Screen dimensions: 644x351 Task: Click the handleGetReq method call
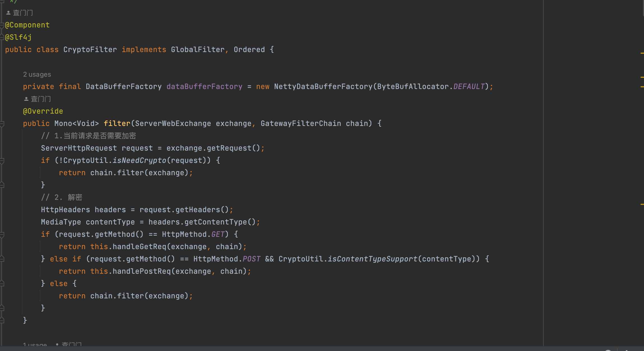click(x=139, y=247)
